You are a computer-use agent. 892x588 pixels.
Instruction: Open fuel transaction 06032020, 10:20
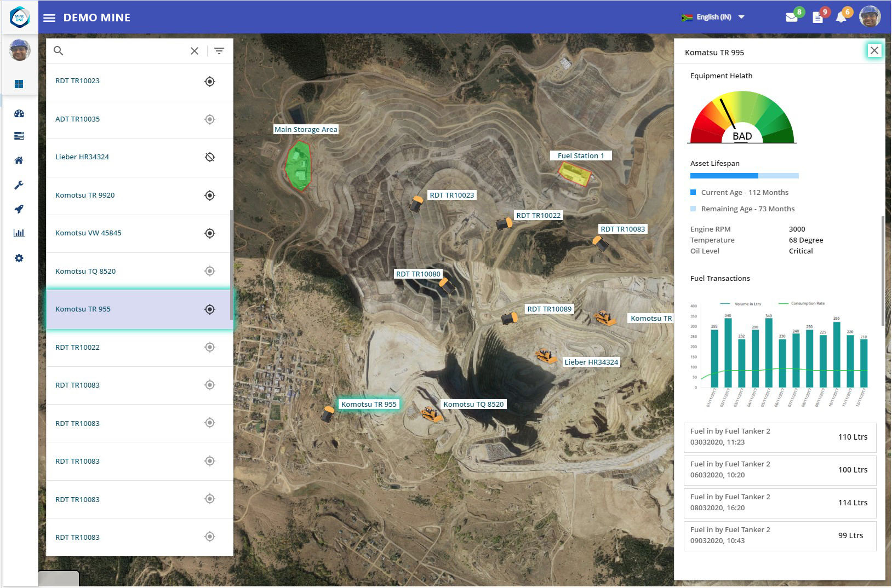tap(780, 470)
